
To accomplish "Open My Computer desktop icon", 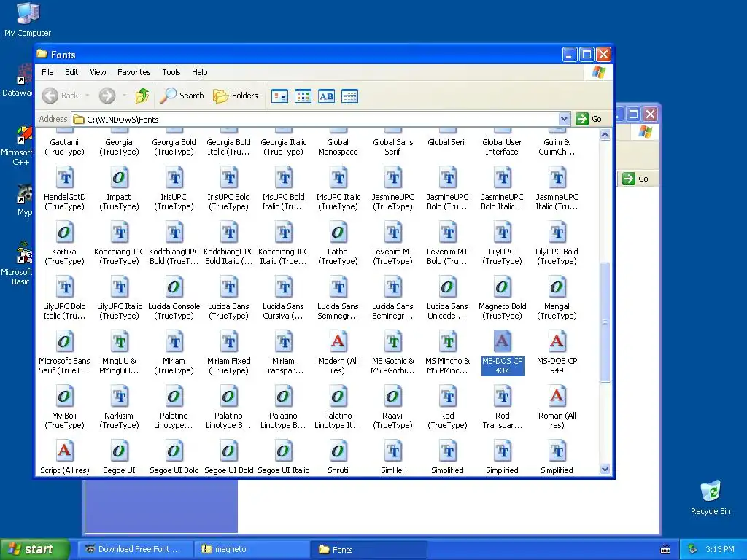I will pyautogui.click(x=28, y=20).
